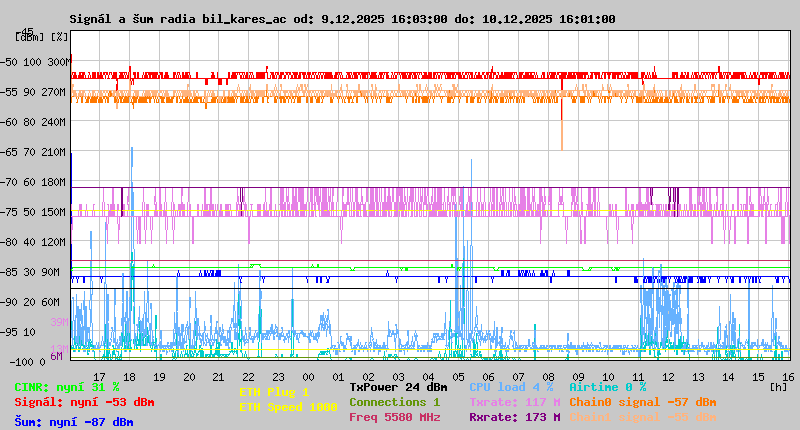Click the pink '39M' rate label
The width and height of the screenshot is (800, 430).
59,322
